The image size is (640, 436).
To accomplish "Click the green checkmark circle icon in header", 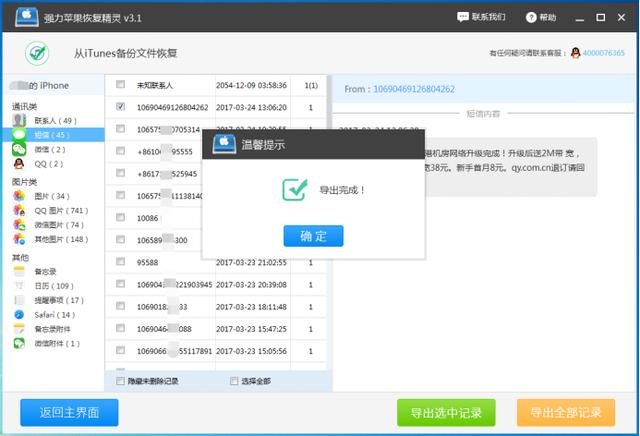I will tap(37, 53).
